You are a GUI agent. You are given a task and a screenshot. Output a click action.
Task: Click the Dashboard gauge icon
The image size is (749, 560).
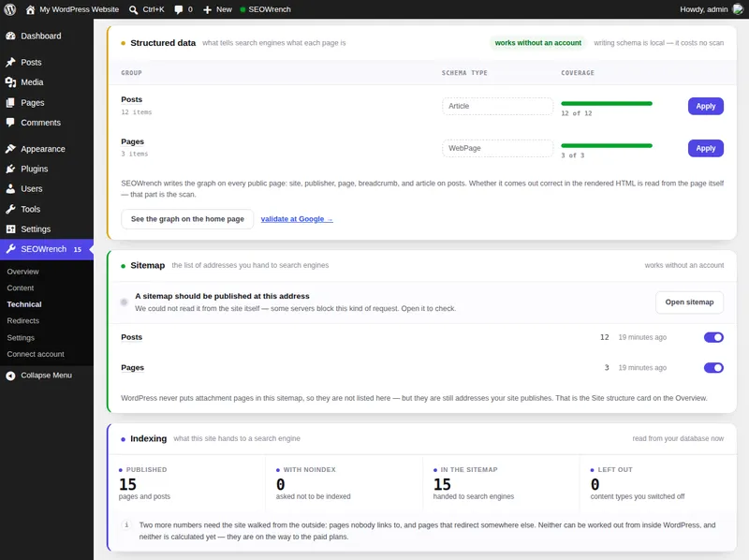point(10,36)
